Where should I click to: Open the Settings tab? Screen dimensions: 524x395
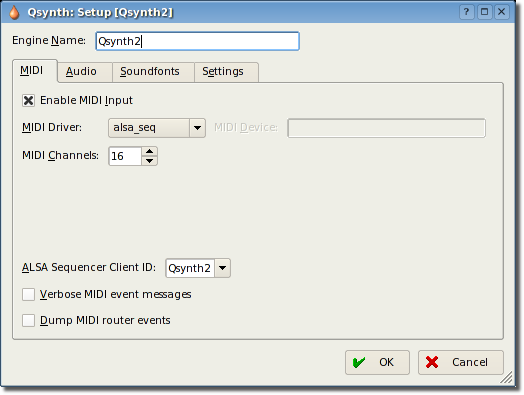(x=226, y=72)
